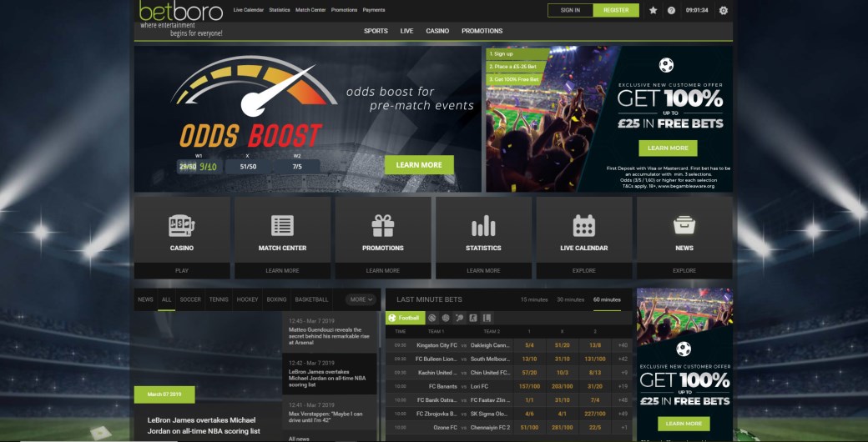This screenshot has width=868, height=442.
Task: Open favorites with the star icon
Action: click(654, 10)
